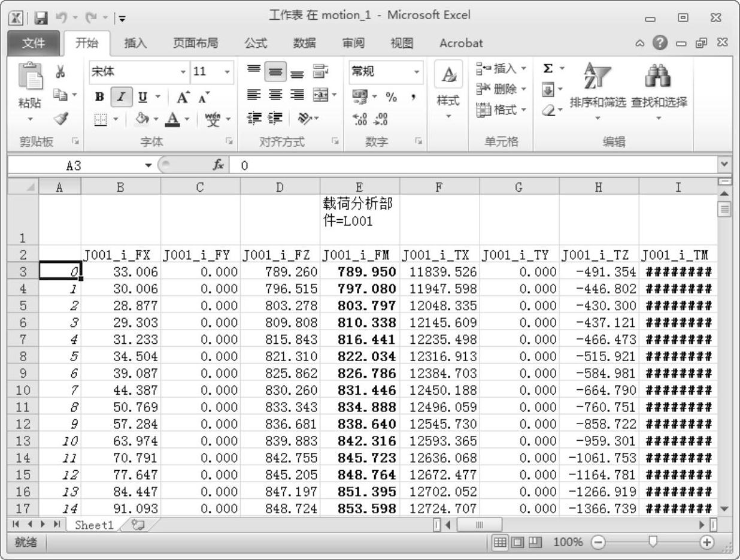Expand the Name Box dropdown arrow

pos(148,167)
